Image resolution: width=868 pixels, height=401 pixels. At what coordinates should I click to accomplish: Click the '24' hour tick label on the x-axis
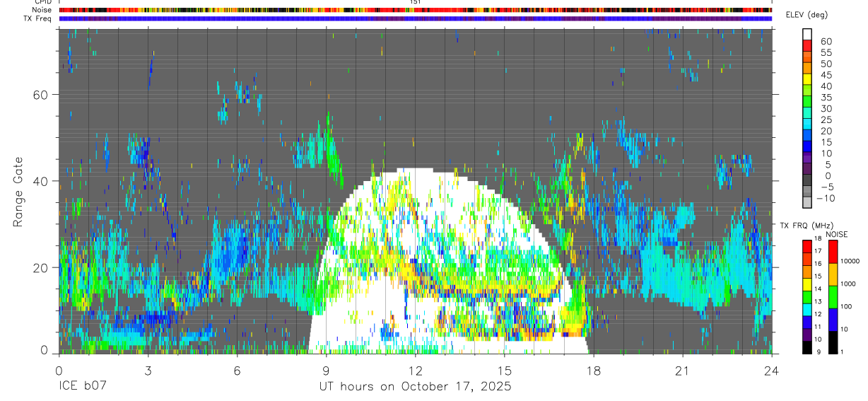click(771, 371)
